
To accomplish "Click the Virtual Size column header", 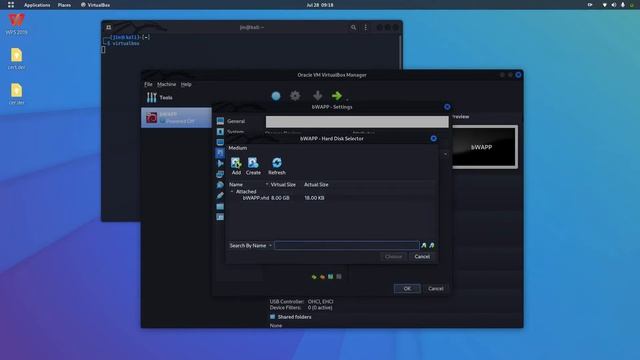I will pos(283,184).
